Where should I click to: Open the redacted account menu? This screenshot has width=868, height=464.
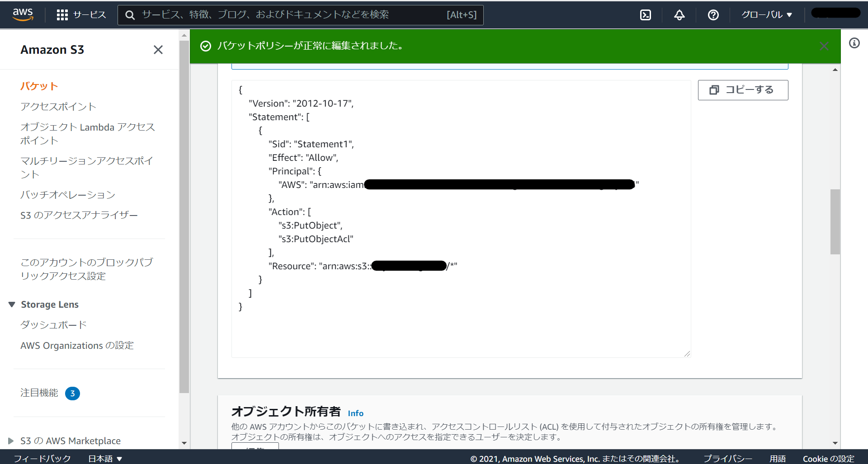pyautogui.click(x=836, y=13)
